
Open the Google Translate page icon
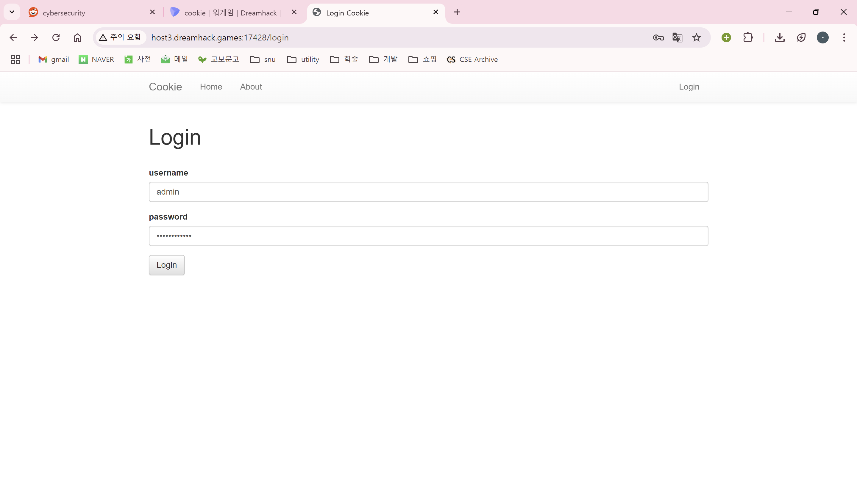[677, 38]
